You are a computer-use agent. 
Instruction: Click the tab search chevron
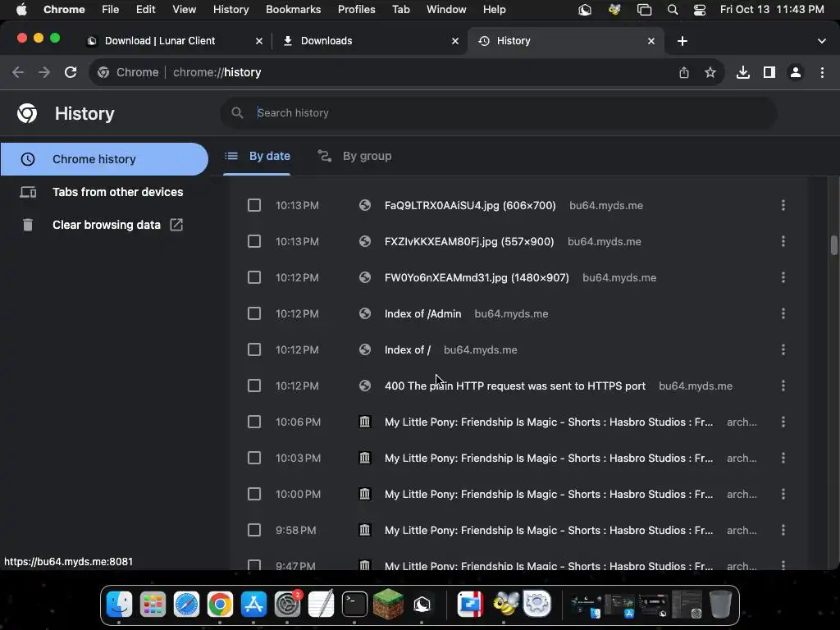(x=822, y=41)
